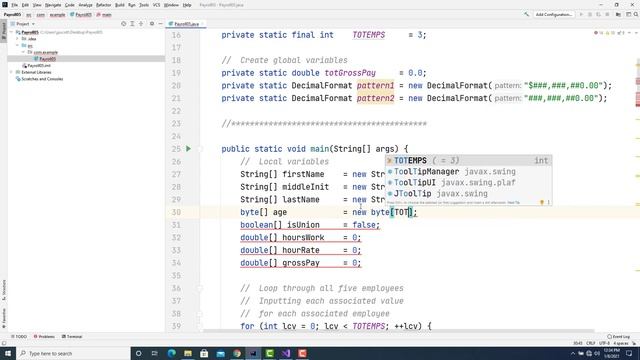Open the Navigate menu
The image size is (640, 360).
coord(53,5)
